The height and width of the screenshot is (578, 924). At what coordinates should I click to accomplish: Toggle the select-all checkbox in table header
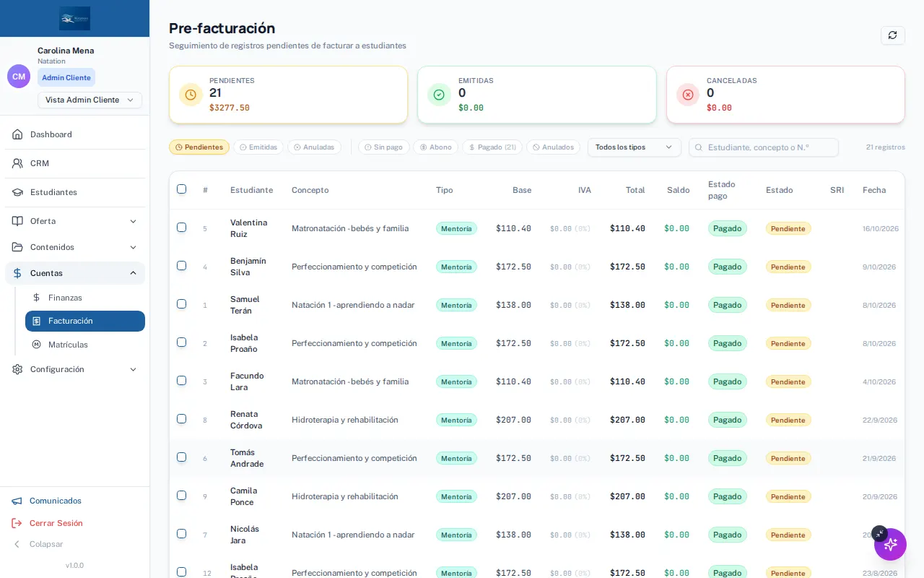182,189
